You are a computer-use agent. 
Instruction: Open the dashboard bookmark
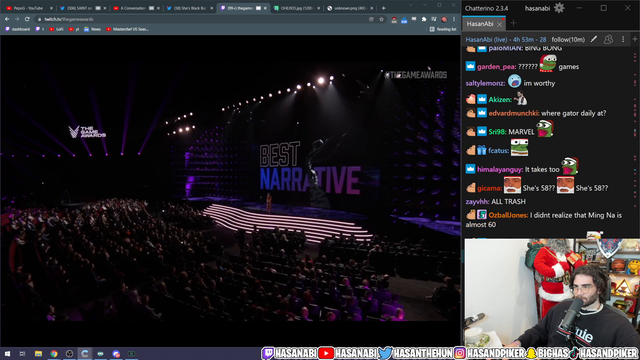pos(18,29)
